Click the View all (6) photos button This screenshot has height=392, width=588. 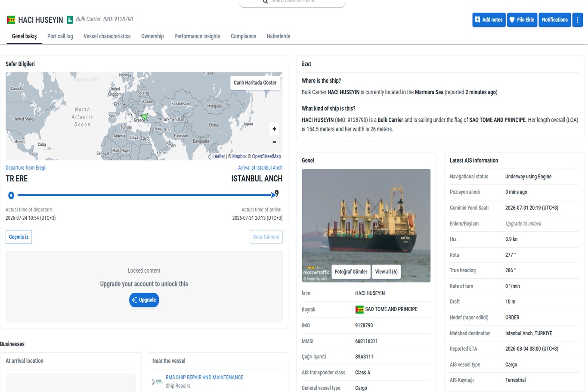(x=386, y=272)
